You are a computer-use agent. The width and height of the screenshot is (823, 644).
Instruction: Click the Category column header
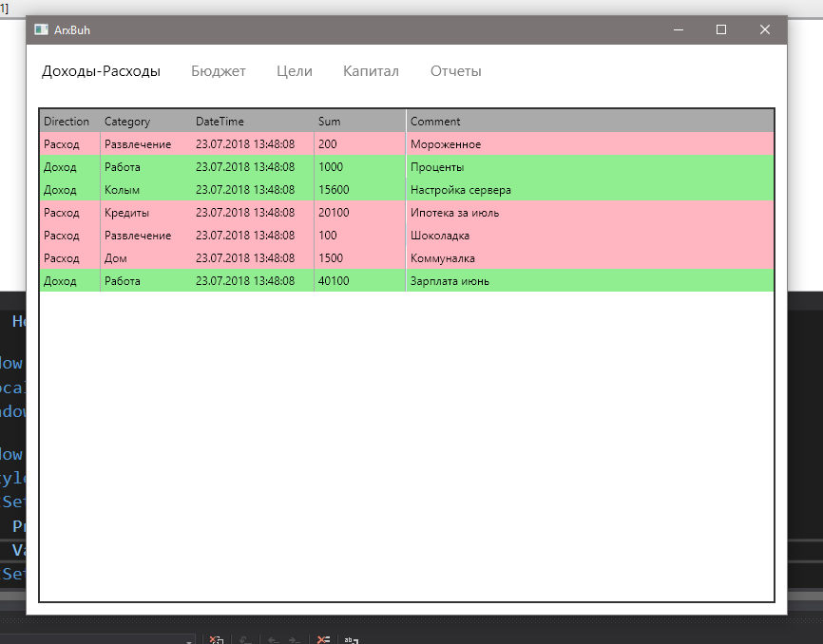127,122
